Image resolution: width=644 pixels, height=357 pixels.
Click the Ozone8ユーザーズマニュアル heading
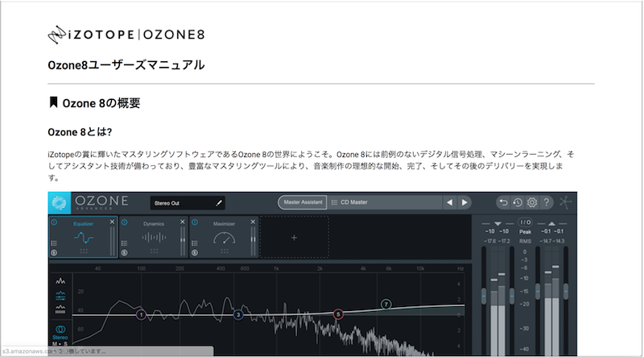(126, 65)
